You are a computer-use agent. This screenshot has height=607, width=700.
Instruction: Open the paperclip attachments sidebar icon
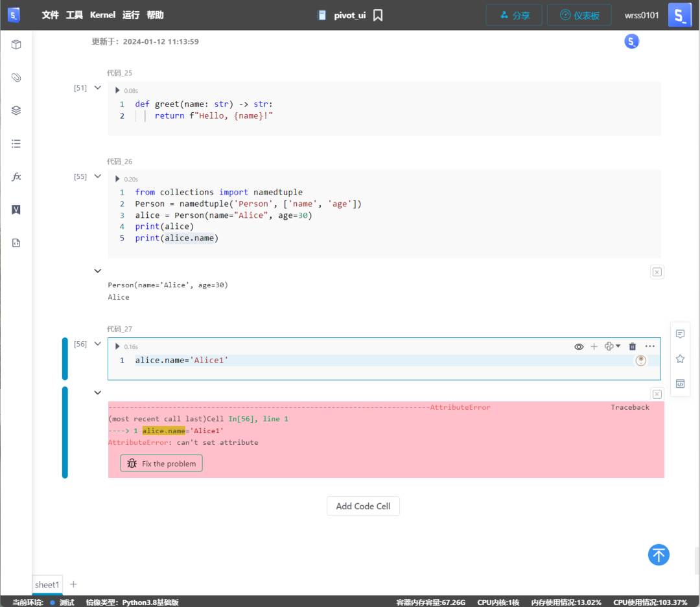(x=16, y=78)
